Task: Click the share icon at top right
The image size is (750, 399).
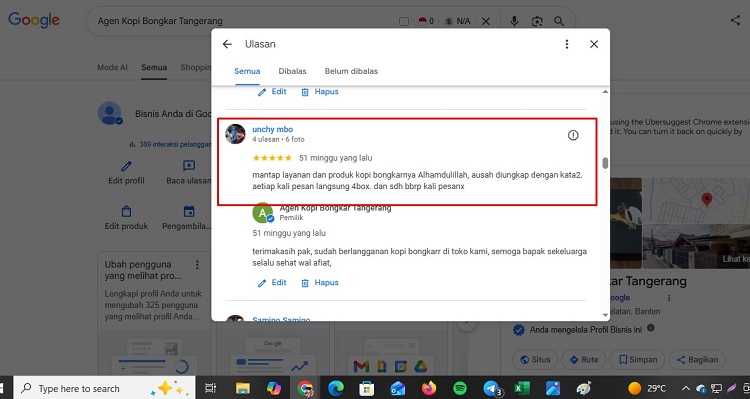Action: 735,20
